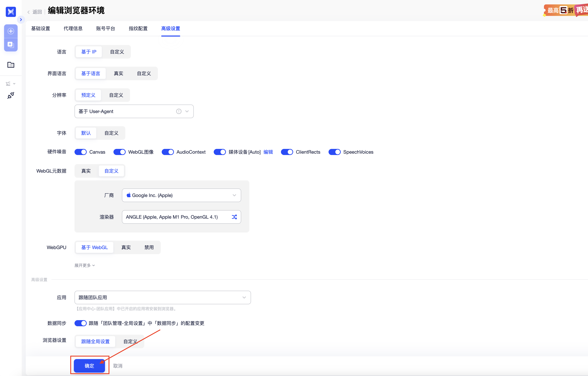Click the 确定 confirm button
This screenshot has width=588, height=376.
[89, 366]
